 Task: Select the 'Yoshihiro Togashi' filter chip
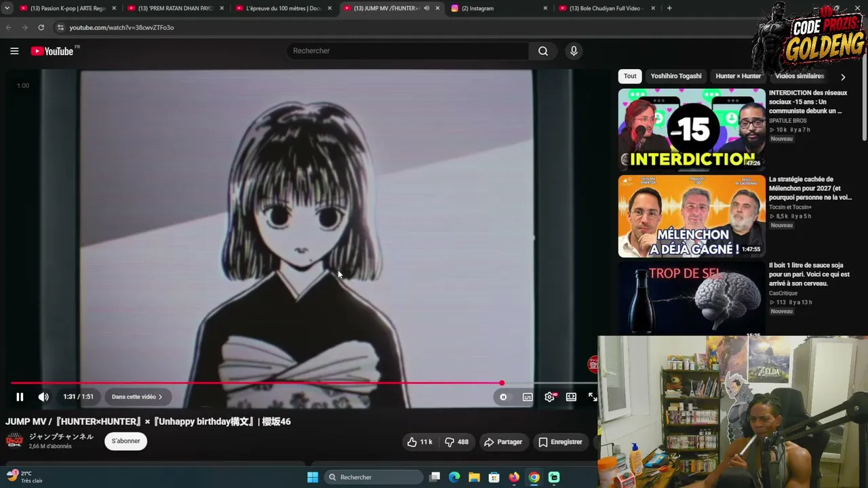[x=676, y=77]
